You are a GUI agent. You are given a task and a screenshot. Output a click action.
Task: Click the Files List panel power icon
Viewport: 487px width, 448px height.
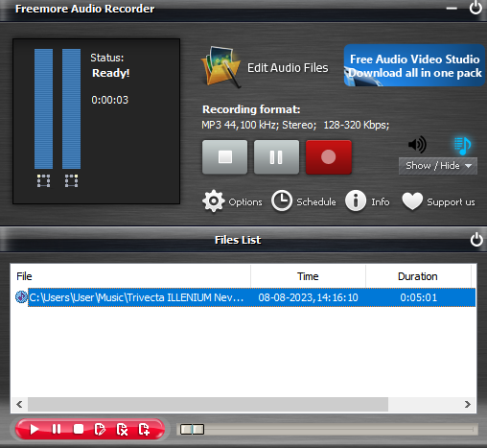coord(476,240)
